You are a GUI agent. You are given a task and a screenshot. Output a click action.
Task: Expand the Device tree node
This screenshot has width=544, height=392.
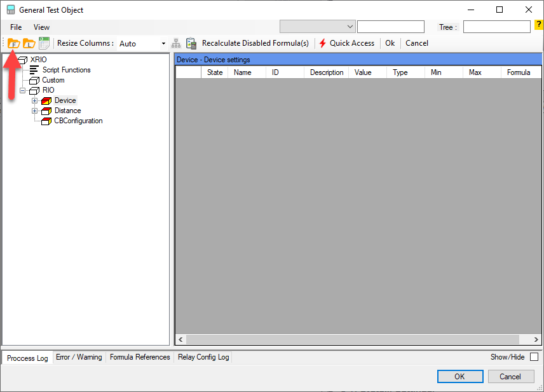tap(35, 100)
